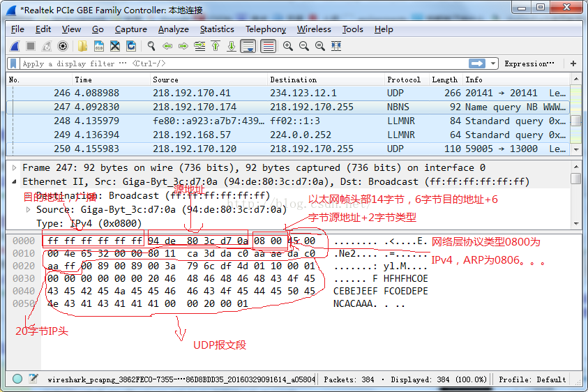Image resolution: width=588 pixels, height=392 pixels.
Task: Select packet 247 NBNS row
Action: pyautogui.click(x=288, y=107)
